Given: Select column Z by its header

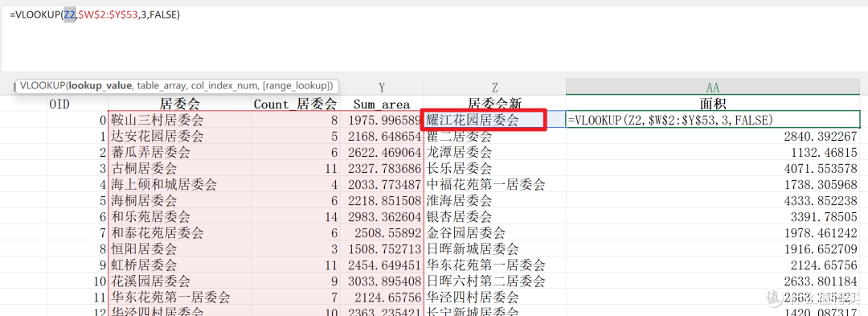Looking at the screenshot, I should coord(495,88).
